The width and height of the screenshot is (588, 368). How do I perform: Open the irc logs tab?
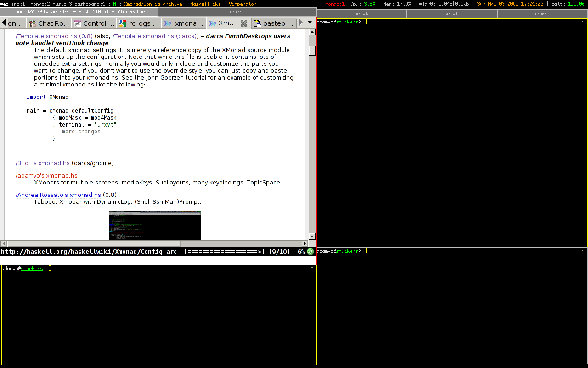(139, 23)
